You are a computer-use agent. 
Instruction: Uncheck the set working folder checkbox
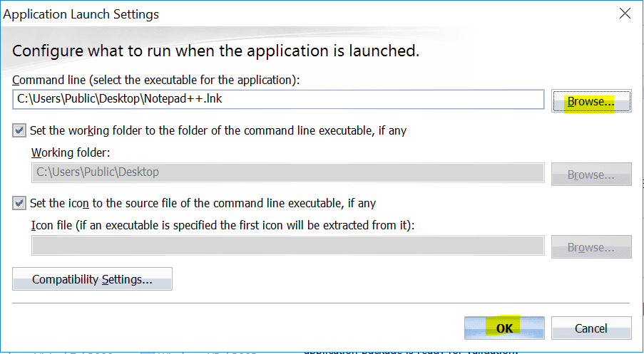coord(19,131)
